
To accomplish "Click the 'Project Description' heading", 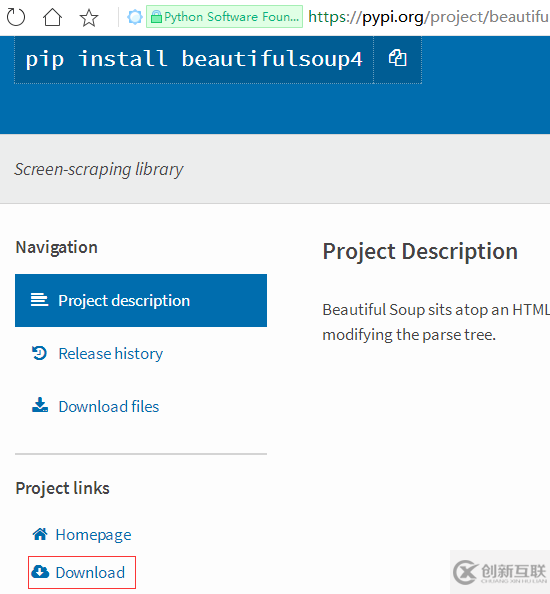I will pos(420,251).
